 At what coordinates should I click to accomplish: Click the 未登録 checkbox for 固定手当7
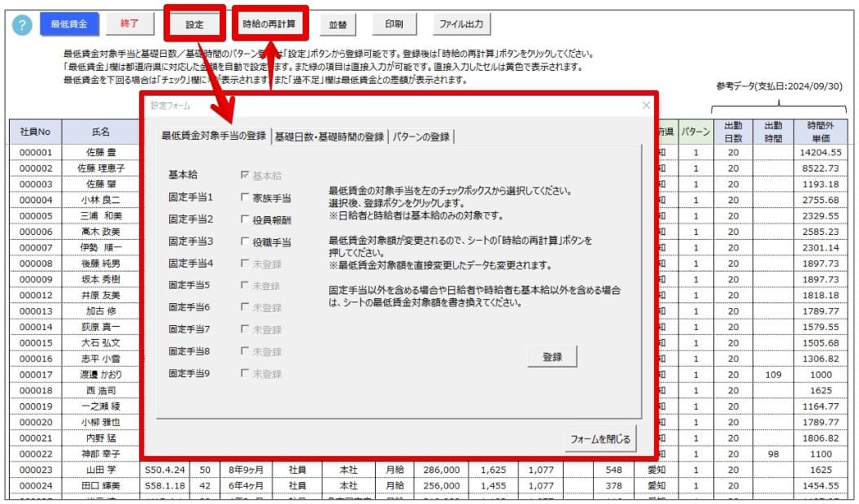click(245, 329)
